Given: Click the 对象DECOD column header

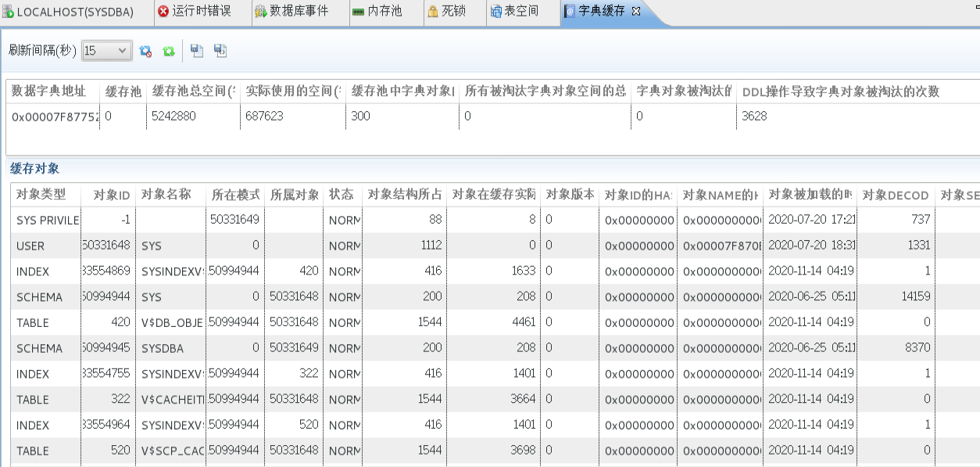Looking at the screenshot, I should coord(896,195).
